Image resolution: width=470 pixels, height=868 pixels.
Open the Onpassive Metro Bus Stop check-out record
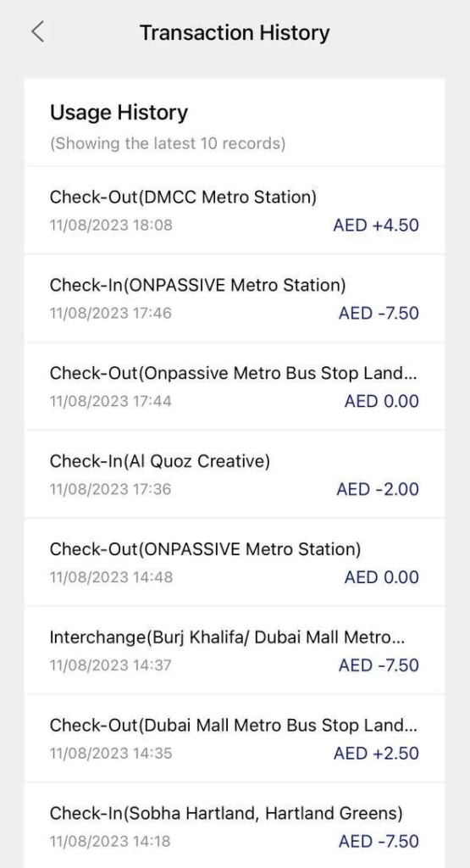pyautogui.click(x=235, y=386)
